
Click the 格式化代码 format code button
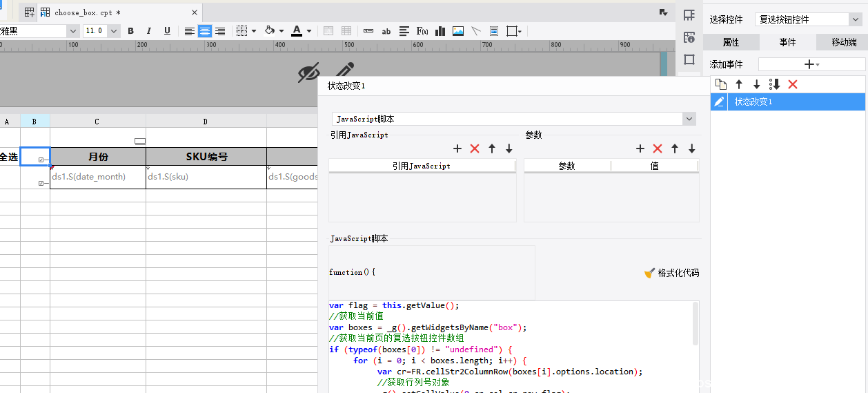point(671,273)
